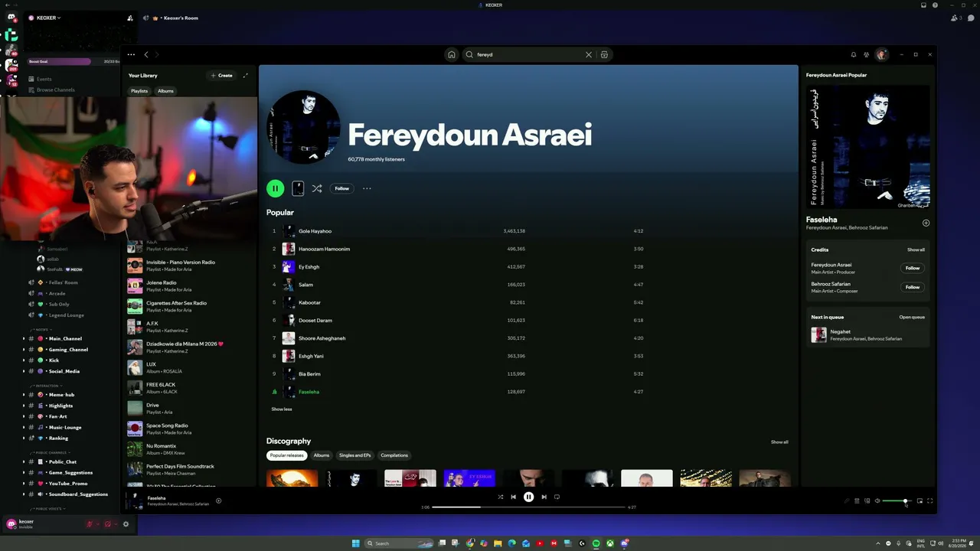The image size is (980, 551).
Task: Collapse the Main_Channel thread arrow in Discord
Action: click(x=24, y=338)
